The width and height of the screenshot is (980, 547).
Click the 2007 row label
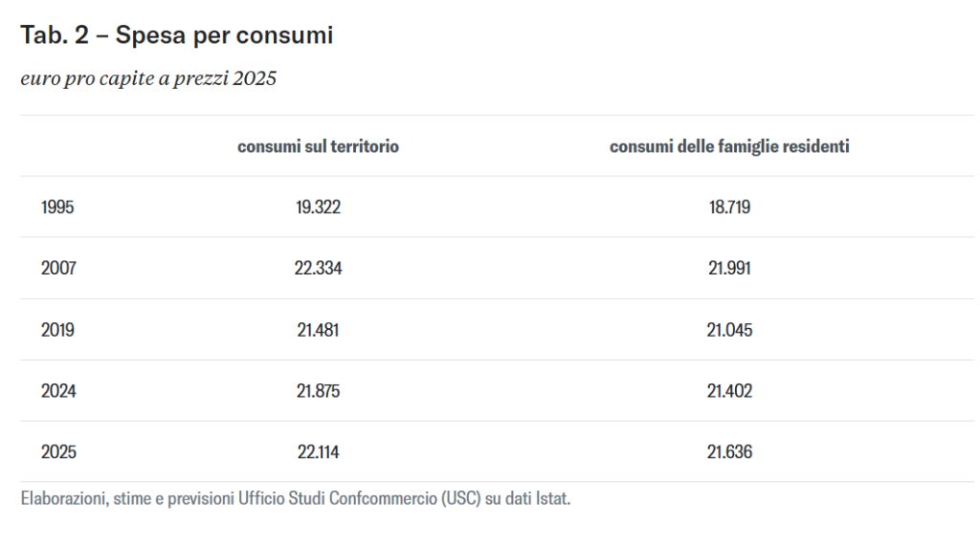tap(58, 269)
